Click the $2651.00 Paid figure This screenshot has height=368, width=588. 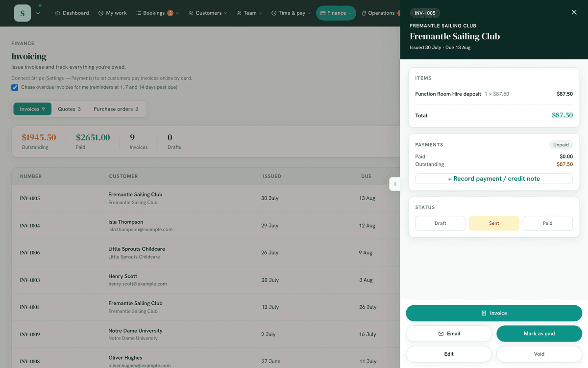[x=93, y=137]
